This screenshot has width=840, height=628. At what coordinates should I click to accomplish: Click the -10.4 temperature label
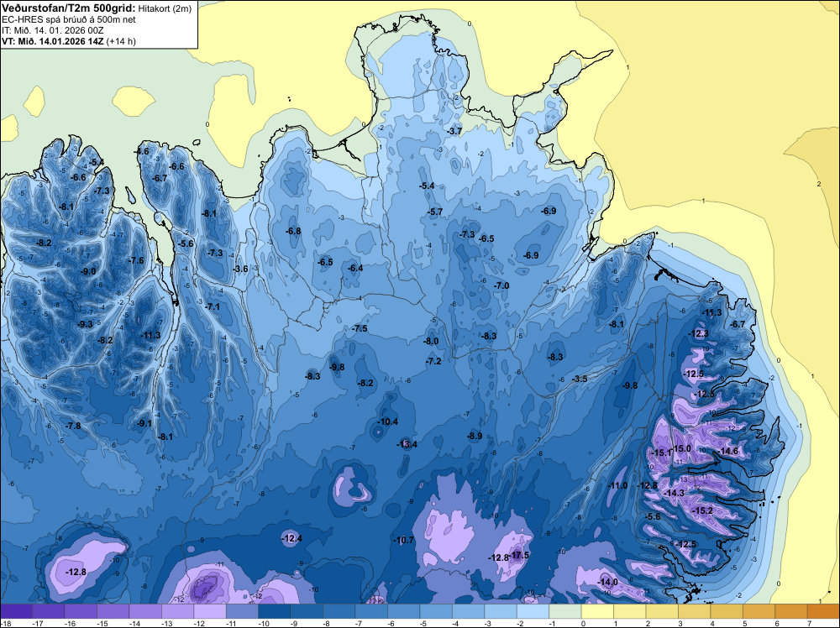[x=388, y=421]
